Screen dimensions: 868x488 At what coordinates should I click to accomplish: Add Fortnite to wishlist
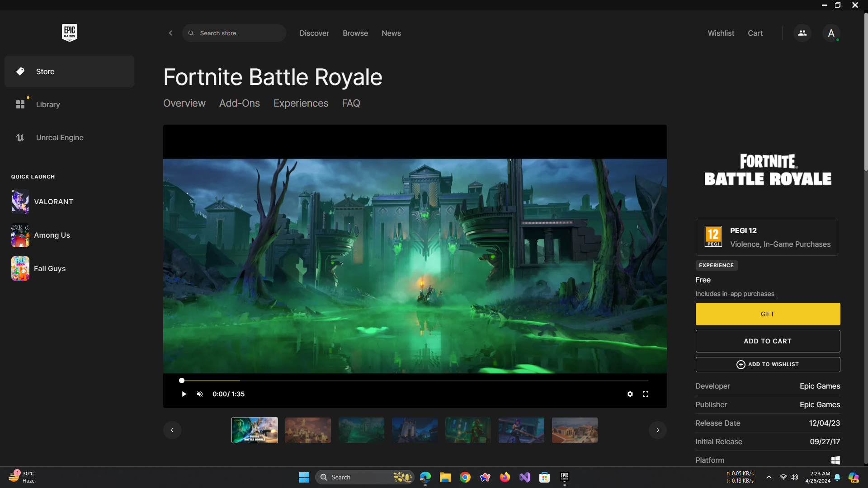click(768, 364)
